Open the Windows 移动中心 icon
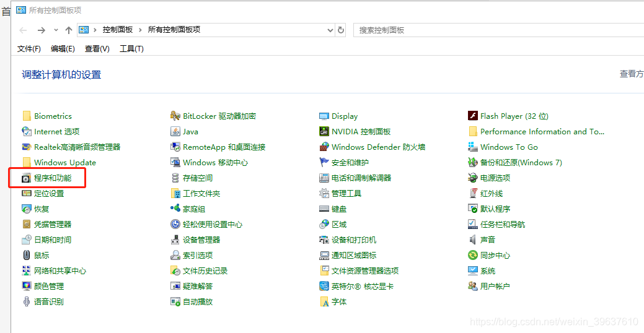 pos(175,162)
